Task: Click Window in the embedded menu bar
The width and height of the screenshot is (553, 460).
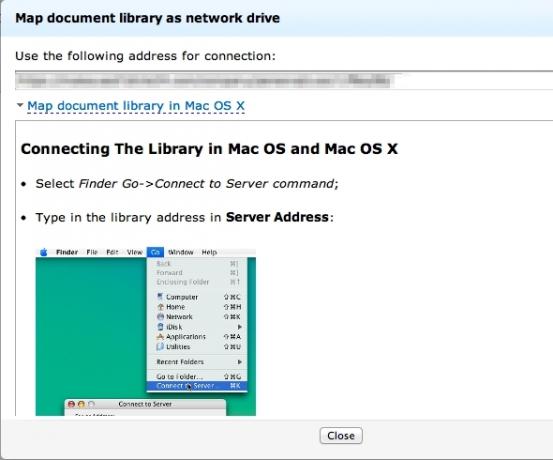Action: pyautogui.click(x=181, y=252)
